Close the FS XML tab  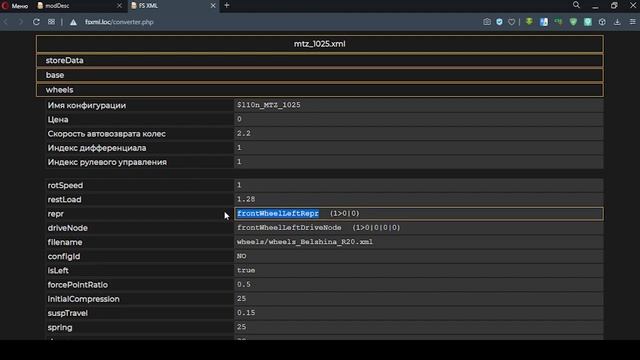tap(213, 6)
